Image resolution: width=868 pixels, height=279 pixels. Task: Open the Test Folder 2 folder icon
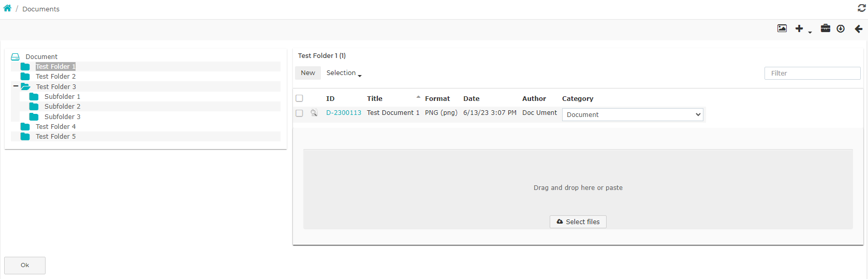25,77
